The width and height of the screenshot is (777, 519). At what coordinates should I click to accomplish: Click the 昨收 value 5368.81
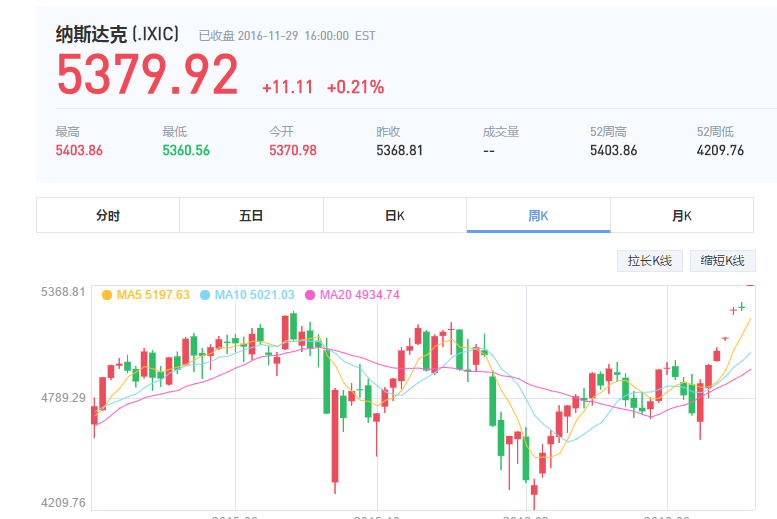[400, 151]
